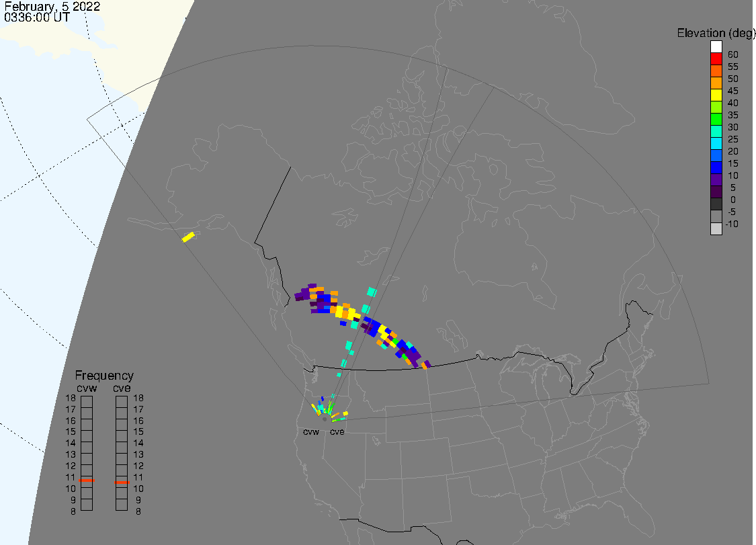Image resolution: width=756 pixels, height=545 pixels.
Task: Click the dark purple swatch between 5 and 0
Action: coord(716,192)
